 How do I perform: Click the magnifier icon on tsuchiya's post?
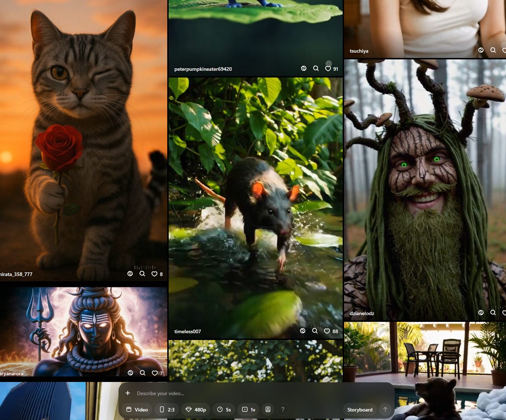pos(493,50)
